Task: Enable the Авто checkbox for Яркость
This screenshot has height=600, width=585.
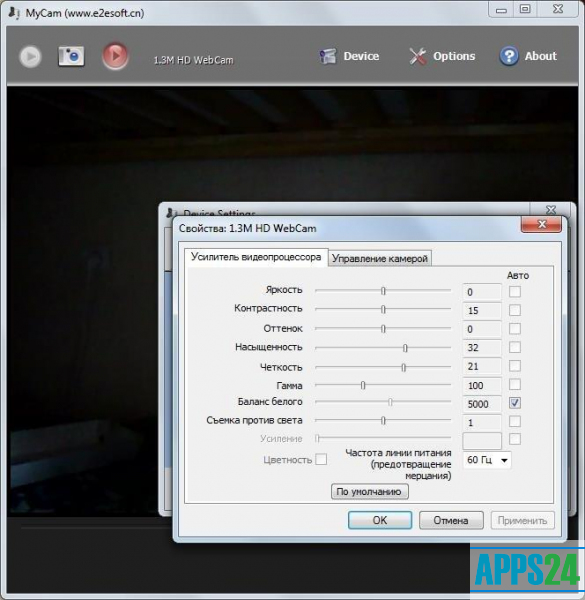Action: coord(515,292)
